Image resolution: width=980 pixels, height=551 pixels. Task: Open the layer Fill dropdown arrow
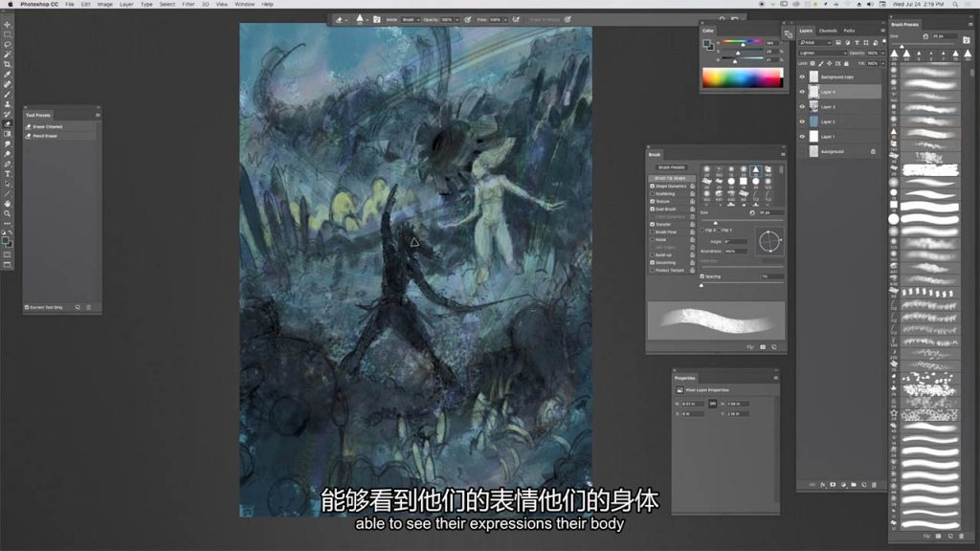pos(882,63)
